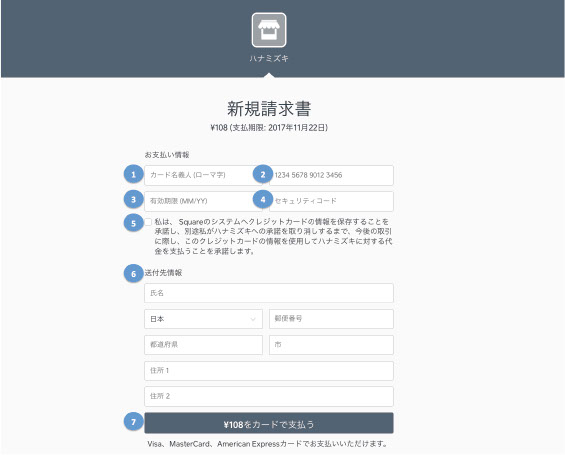
Task: Click the numbered badge 6 marker
Action: click(133, 273)
